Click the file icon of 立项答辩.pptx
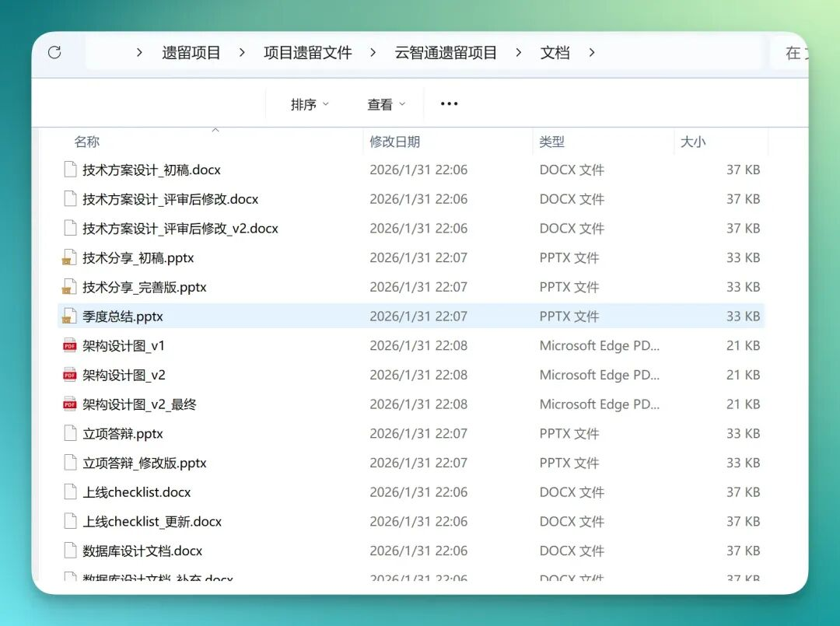This screenshot has height=626, width=840. (70, 434)
